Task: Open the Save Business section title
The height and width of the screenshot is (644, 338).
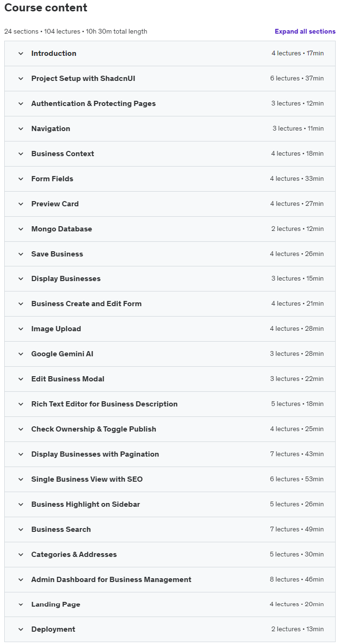Action: [57, 254]
